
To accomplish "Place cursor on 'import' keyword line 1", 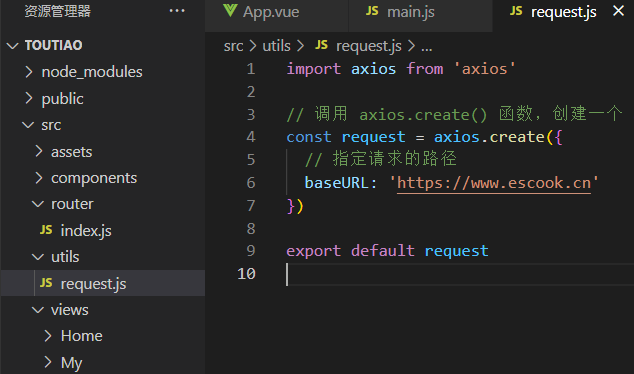I will click(313, 69).
